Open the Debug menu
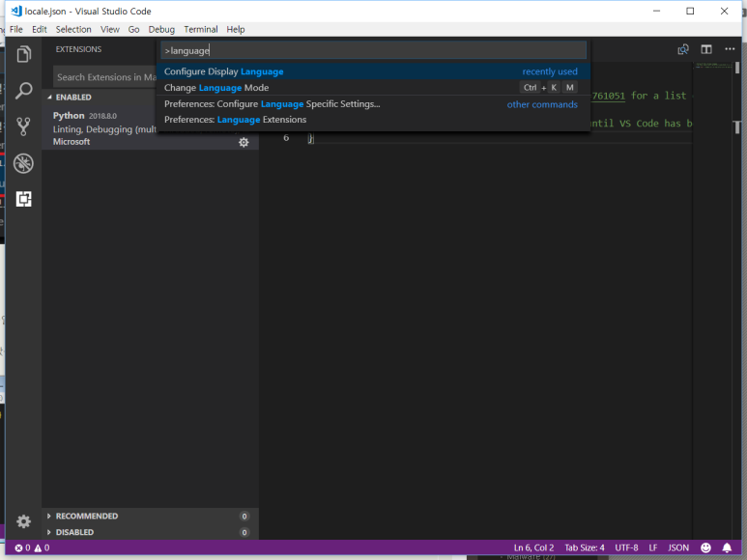747x560 pixels. (x=161, y=30)
